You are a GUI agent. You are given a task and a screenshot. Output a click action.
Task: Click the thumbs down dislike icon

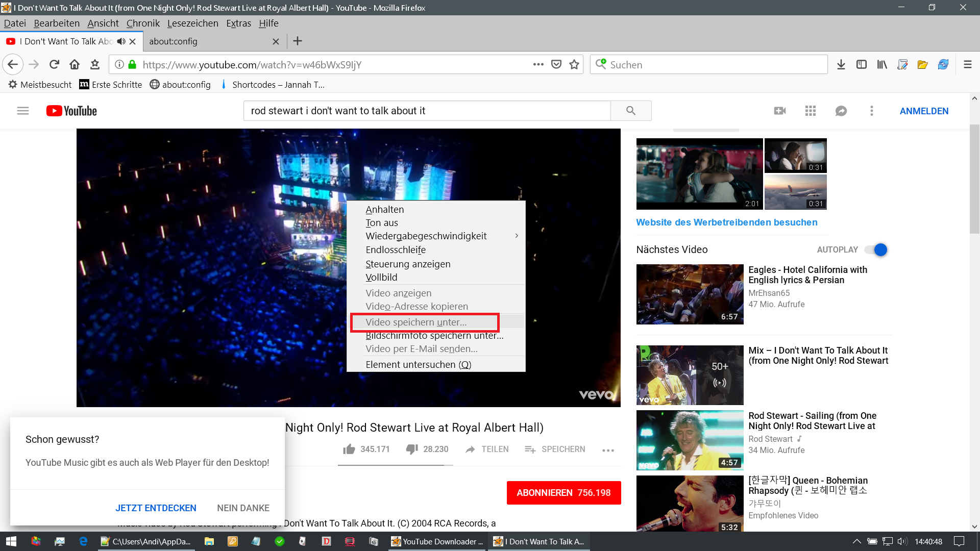tap(412, 449)
